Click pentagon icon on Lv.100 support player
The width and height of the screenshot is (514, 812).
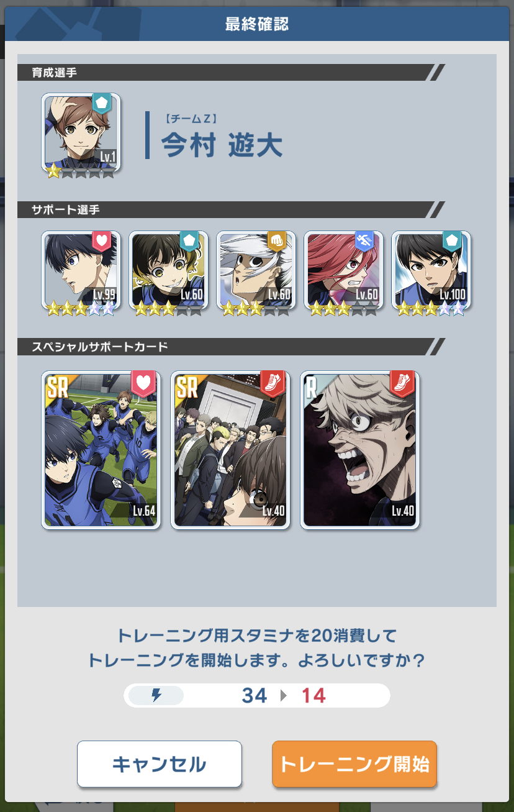pos(451,241)
